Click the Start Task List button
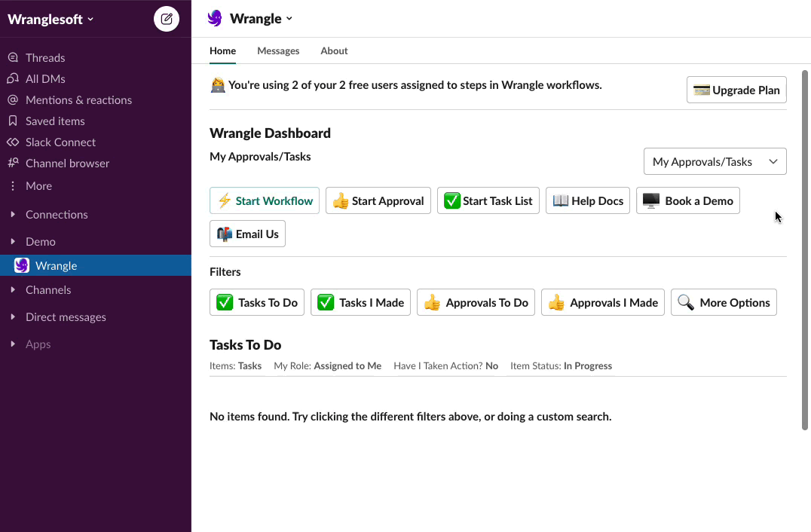The image size is (811, 532). (488, 200)
